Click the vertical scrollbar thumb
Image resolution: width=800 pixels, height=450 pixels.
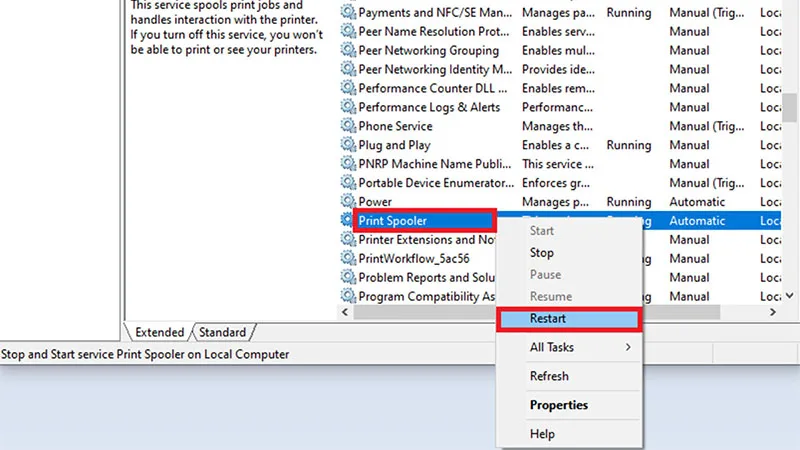click(790, 107)
